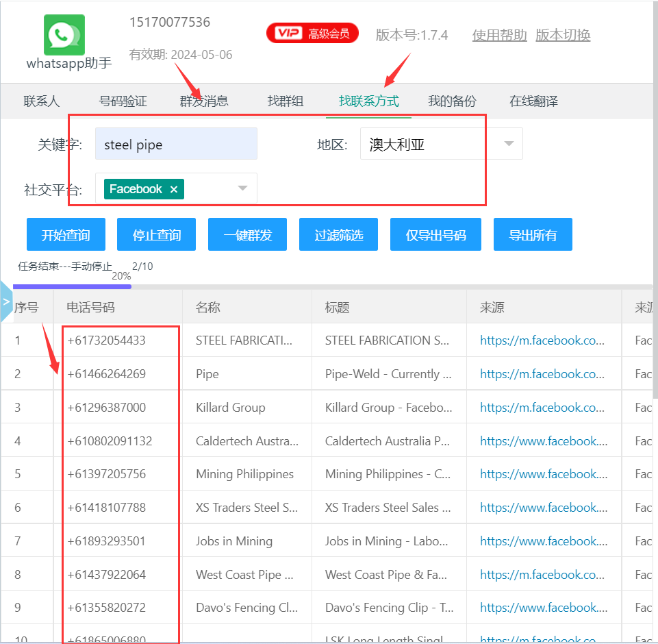Click the 停止查询 button

[157, 235]
